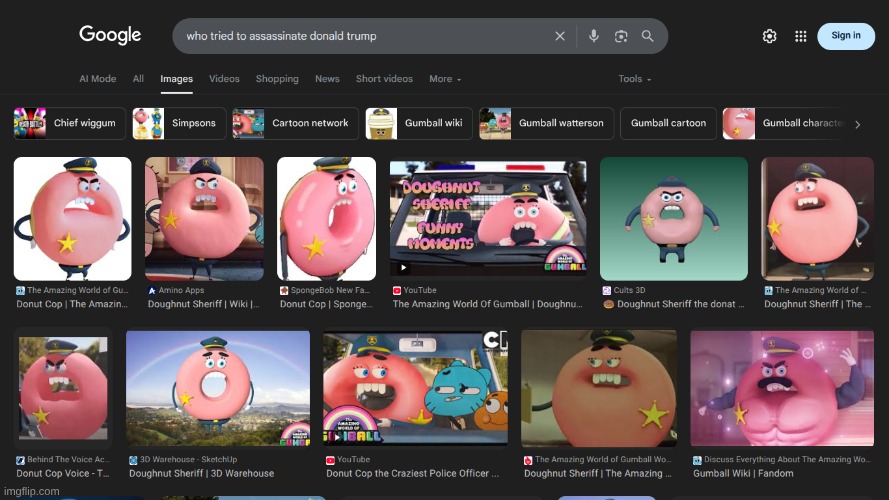Click play icon on Funny Moments thumbnail
The width and height of the screenshot is (889, 500).
[403, 268]
